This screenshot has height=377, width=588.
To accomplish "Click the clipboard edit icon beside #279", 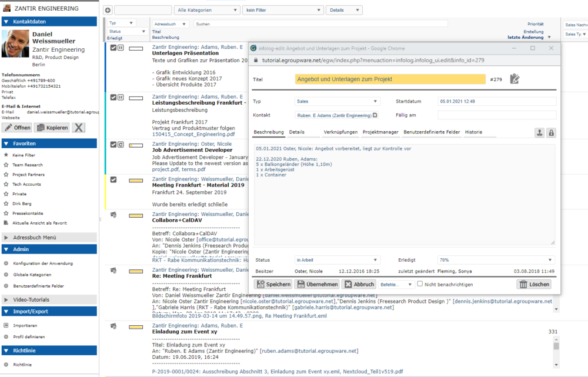I will pos(514,78).
